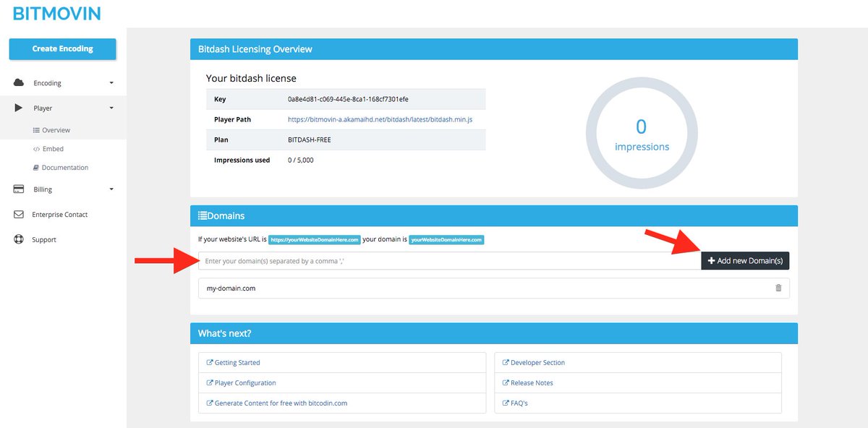Viewport: 868px width, 428px height.
Task: Focus the domain entry input field
Action: (x=449, y=261)
